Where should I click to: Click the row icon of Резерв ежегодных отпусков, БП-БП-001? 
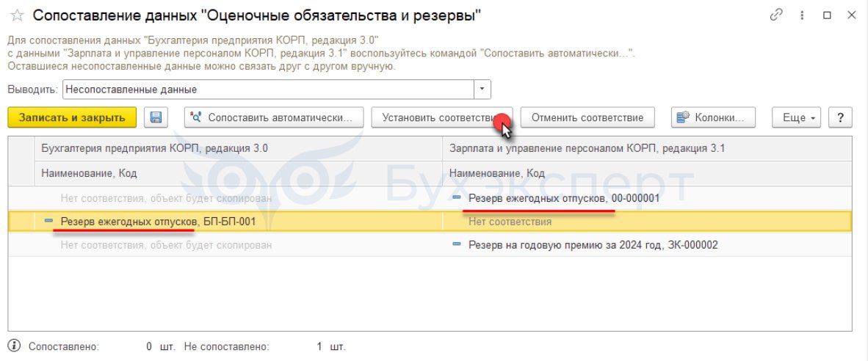coord(48,221)
